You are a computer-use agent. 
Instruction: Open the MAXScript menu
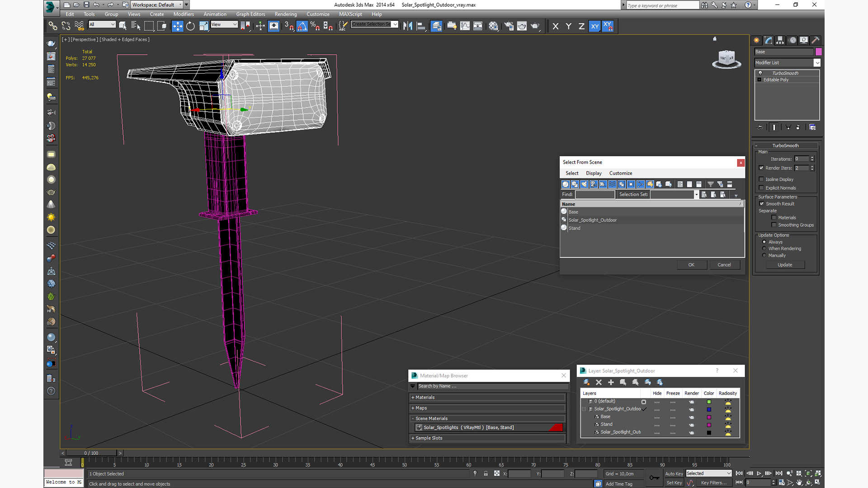[x=350, y=14]
